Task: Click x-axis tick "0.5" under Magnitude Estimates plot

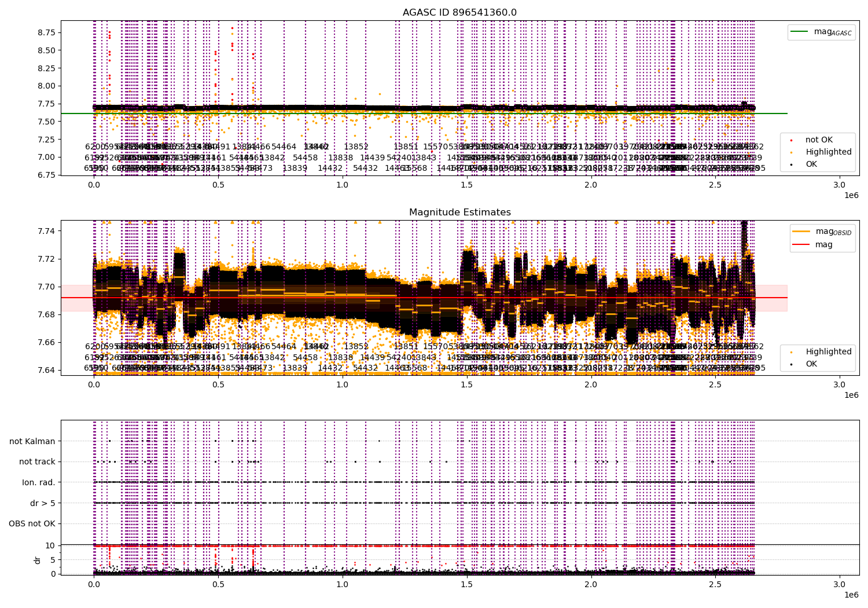Action: [218, 384]
